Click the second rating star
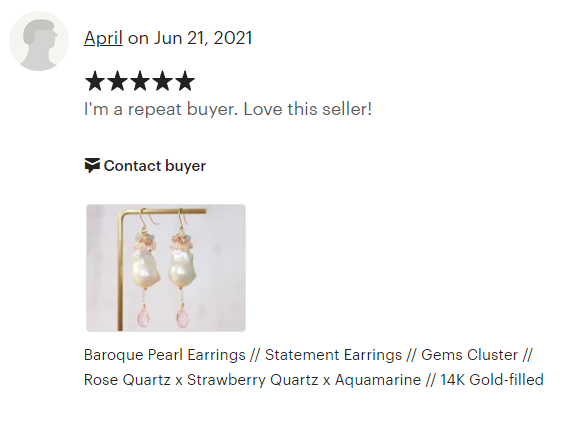 click(117, 81)
